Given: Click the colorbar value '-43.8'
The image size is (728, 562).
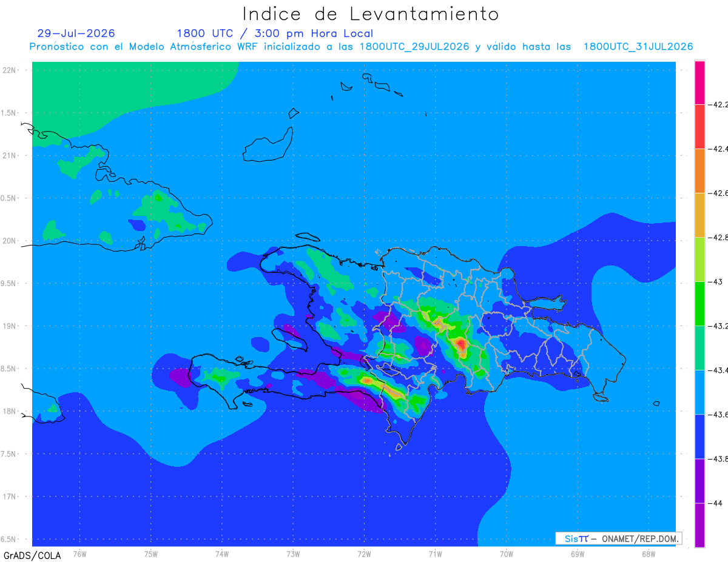Looking at the screenshot, I should (719, 459).
